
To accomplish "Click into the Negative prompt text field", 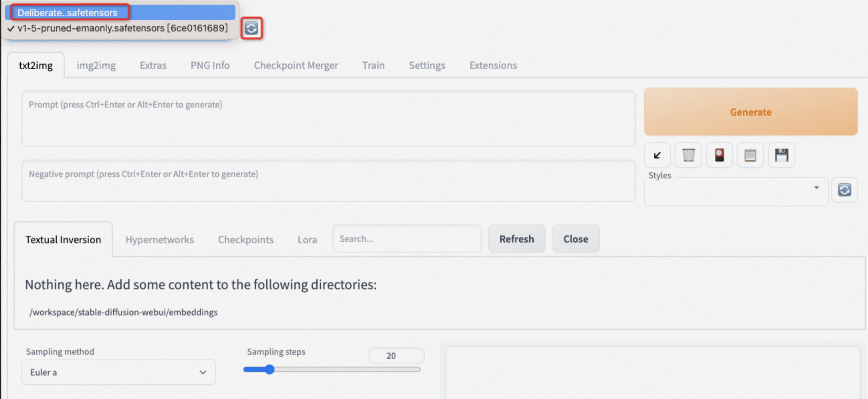I will click(328, 181).
